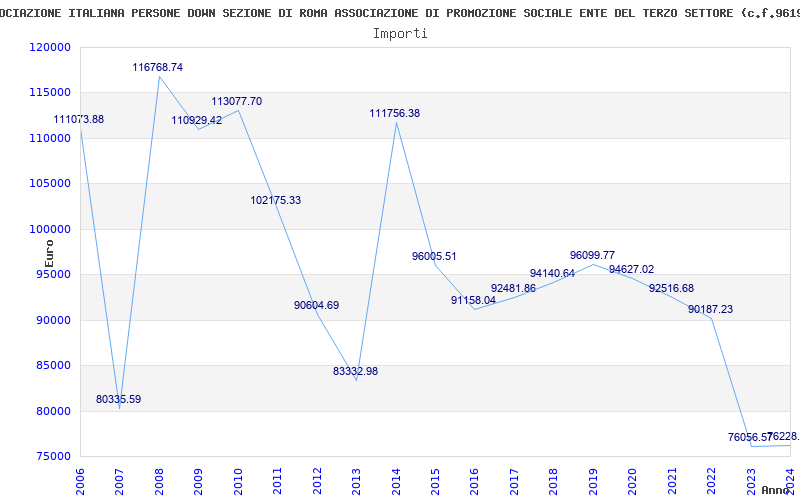The image size is (800, 500).
Task: Click the 2009 x-axis year label
Action: [198, 480]
